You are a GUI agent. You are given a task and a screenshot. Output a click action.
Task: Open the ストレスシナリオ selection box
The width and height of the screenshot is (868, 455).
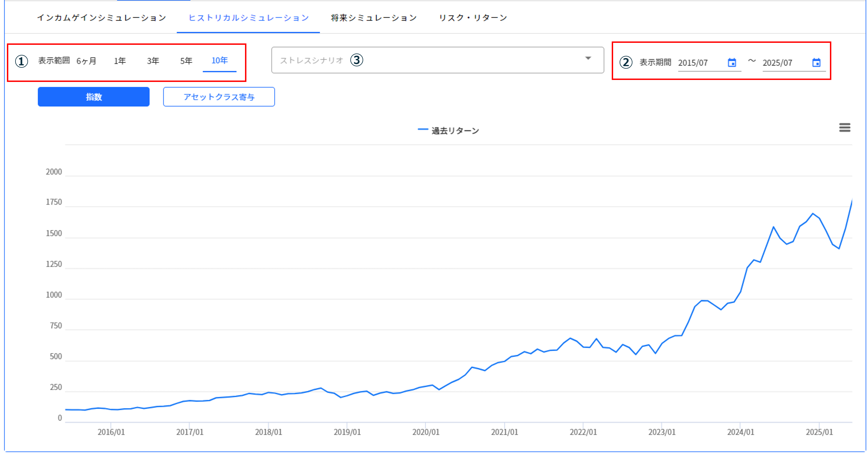click(x=438, y=60)
